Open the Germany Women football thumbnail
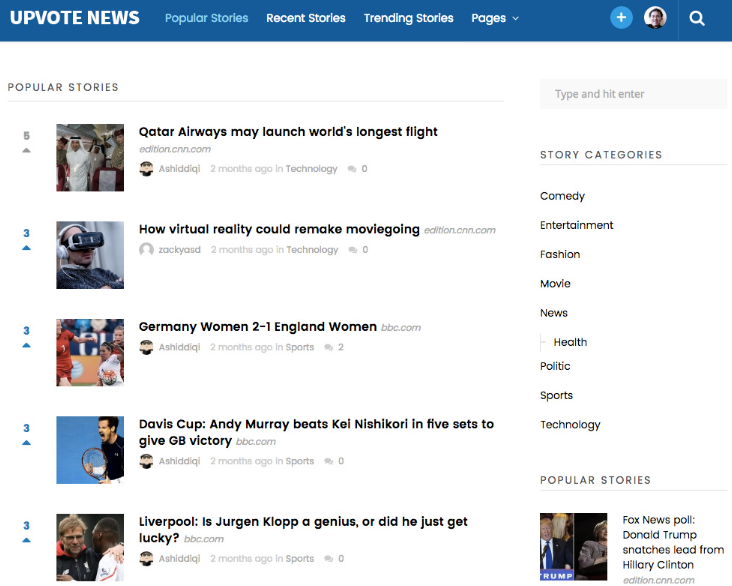This screenshot has width=732, height=586. [90, 353]
